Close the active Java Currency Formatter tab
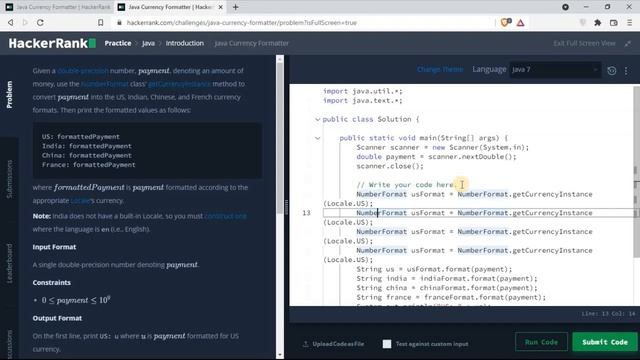This screenshot has height=360, width=640. [x=220, y=7]
